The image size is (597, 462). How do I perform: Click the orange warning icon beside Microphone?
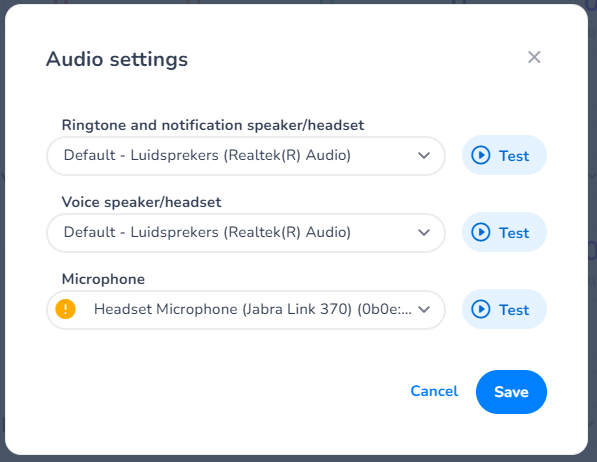click(x=65, y=309)
